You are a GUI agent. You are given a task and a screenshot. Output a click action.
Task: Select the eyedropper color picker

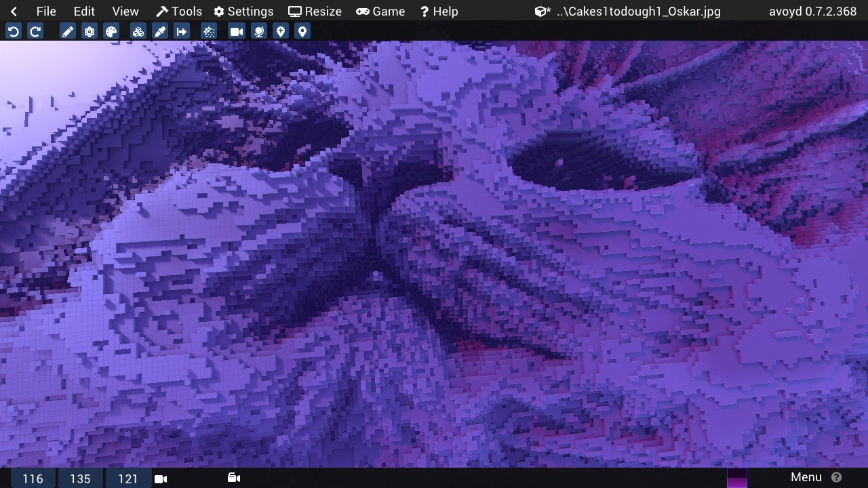click(160, 32)
